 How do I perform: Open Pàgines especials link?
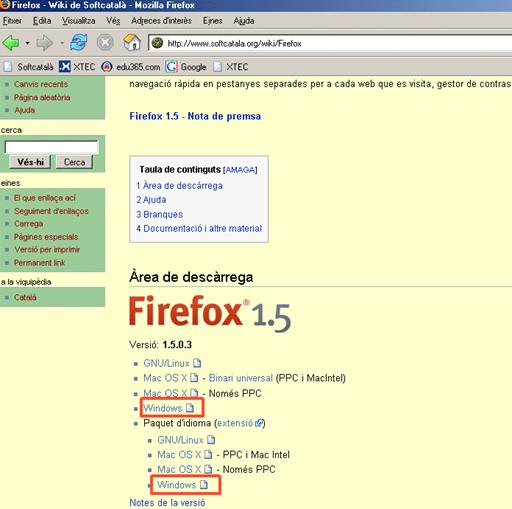(x=46, y=237)
